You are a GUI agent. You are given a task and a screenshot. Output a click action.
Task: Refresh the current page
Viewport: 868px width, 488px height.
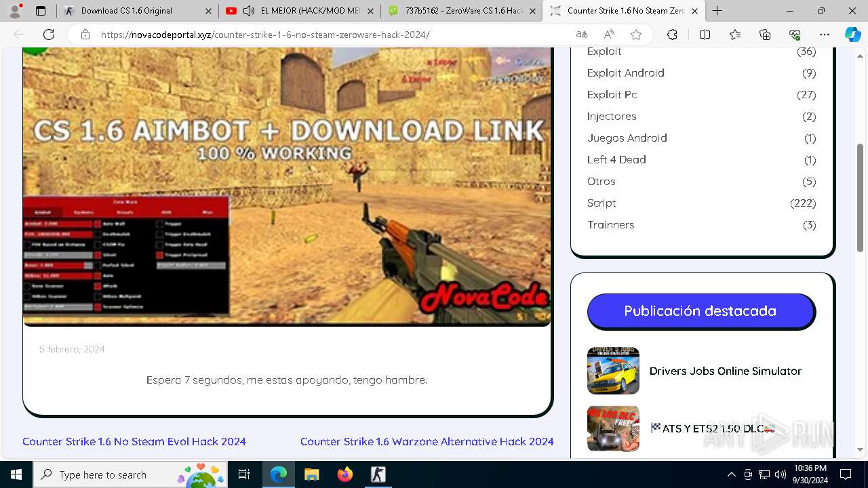[x=49, y=35]
